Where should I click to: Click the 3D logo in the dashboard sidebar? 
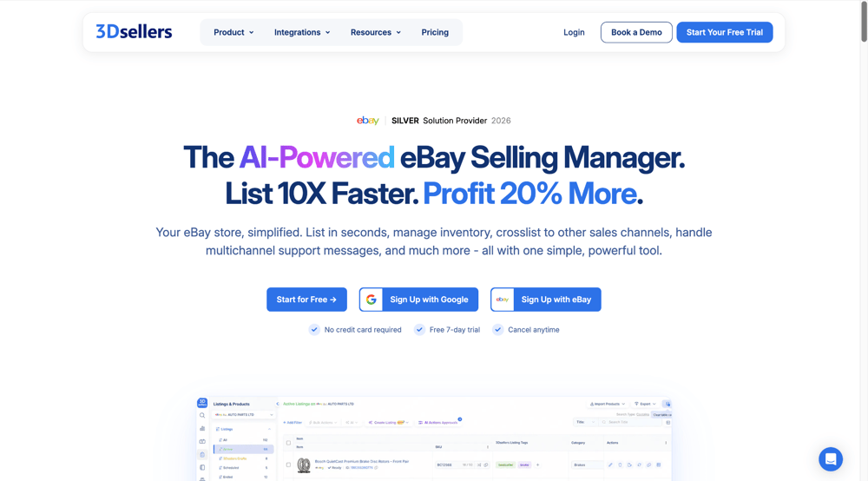coord(202,403)
